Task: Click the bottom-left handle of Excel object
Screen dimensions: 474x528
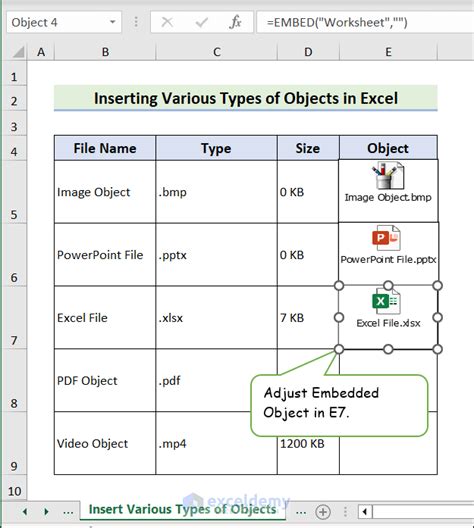Action: (x=339, y=349)
